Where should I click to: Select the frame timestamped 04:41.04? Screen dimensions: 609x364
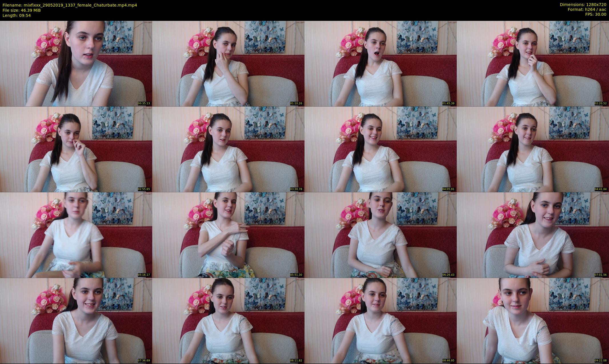pos(533,149)
